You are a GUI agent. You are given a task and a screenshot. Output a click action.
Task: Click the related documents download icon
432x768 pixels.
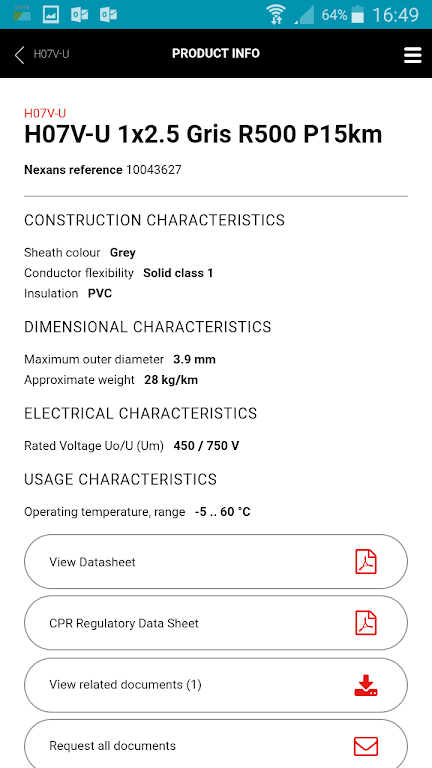365,685
